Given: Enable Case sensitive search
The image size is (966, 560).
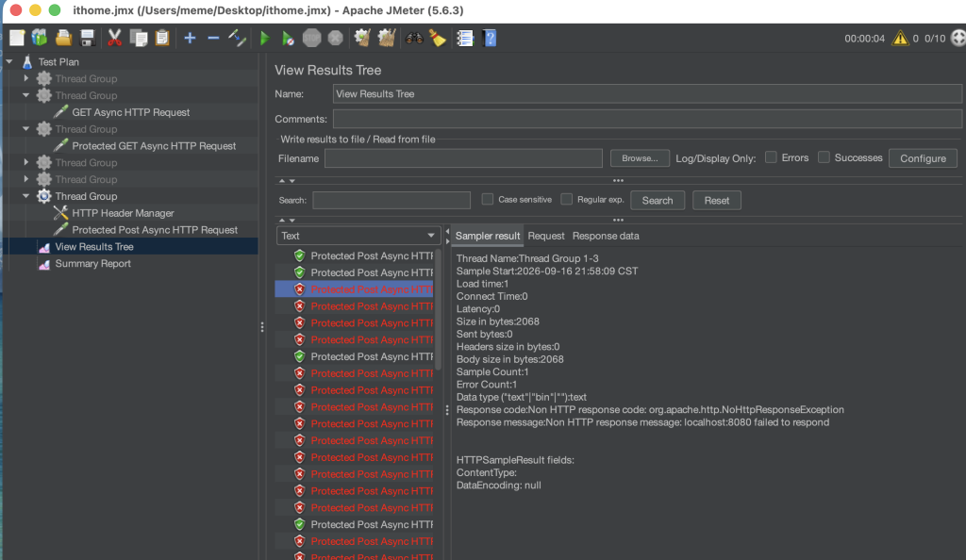Looking at the screenshot, I should coord(488,199).
